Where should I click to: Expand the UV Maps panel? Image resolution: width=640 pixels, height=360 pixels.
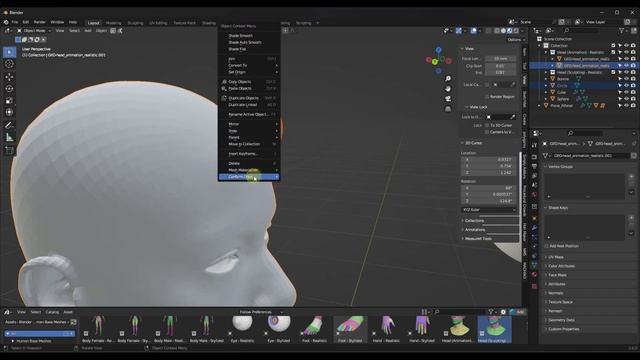coord(556,257)
